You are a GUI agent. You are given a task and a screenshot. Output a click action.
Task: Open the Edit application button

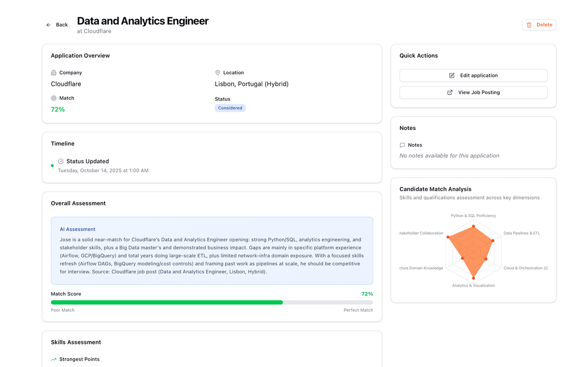click(473, 76)
